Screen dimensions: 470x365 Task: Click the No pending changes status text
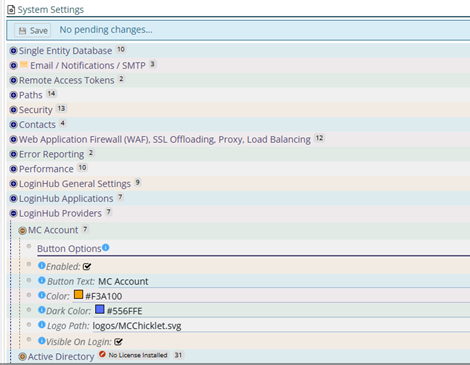pyautogui.click(x=106, y=30)
